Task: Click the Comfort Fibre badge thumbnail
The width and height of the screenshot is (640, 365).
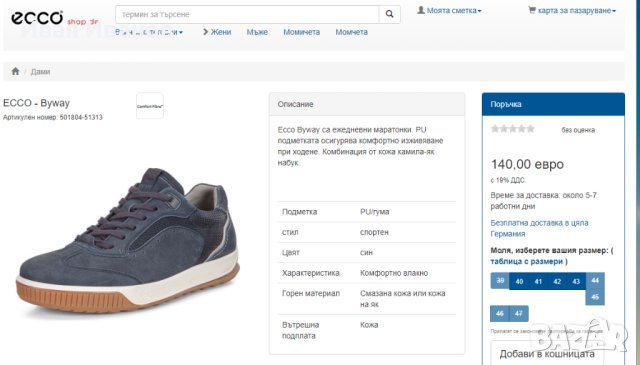Action: point(150,106)
